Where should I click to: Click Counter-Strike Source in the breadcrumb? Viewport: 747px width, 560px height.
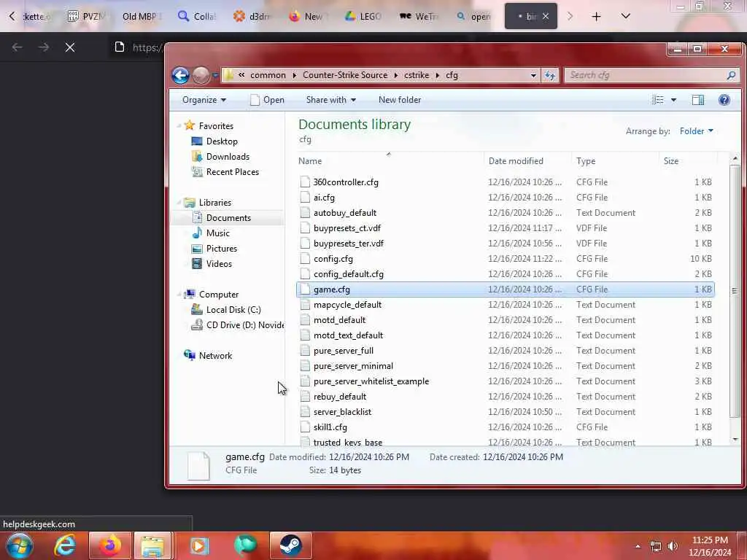pyautogui.click(x=345, y=75)
